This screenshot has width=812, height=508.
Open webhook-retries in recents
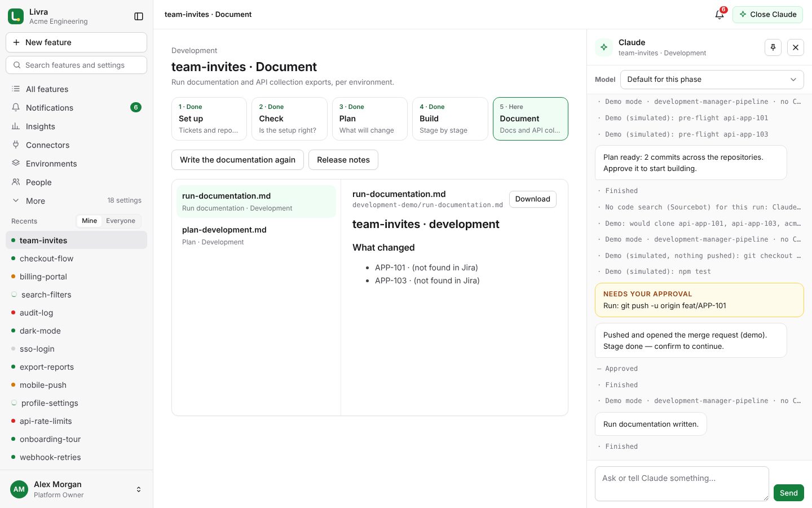tap(76, 457)
